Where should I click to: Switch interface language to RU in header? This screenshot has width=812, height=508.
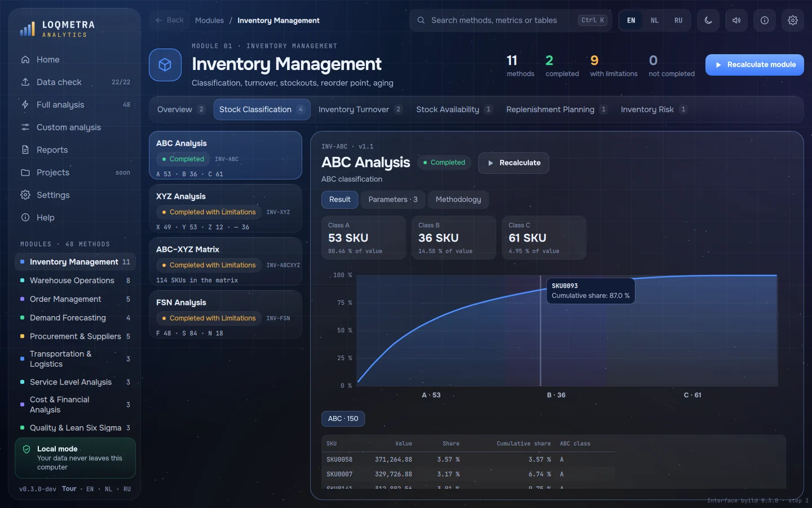[678, 20]
